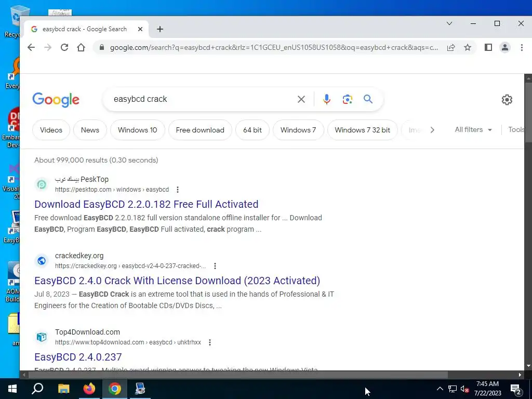Open File Explorer from the taskbar

63,389
